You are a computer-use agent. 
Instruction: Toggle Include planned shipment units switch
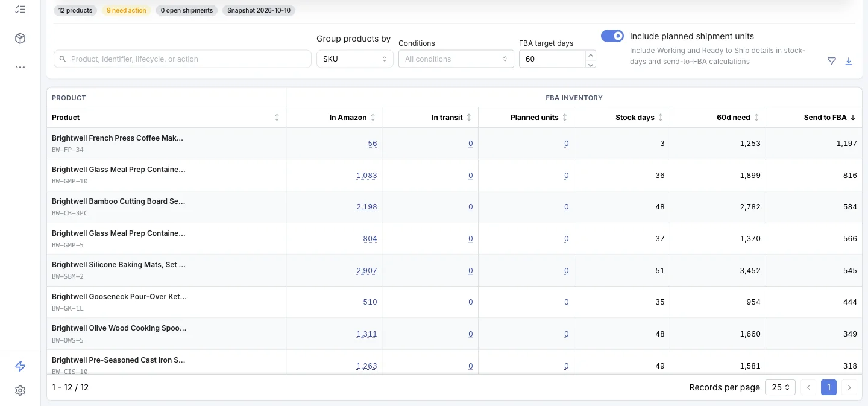(612, 36)
